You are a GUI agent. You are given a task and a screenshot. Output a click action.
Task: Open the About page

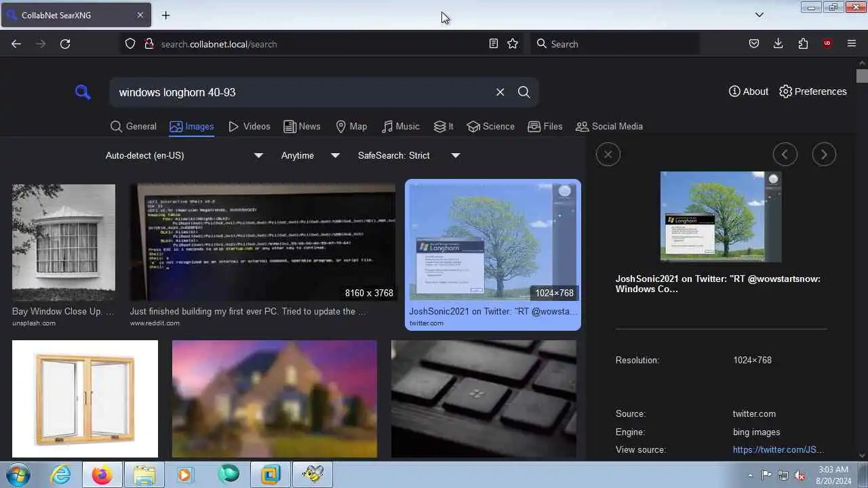pos(749,91)
